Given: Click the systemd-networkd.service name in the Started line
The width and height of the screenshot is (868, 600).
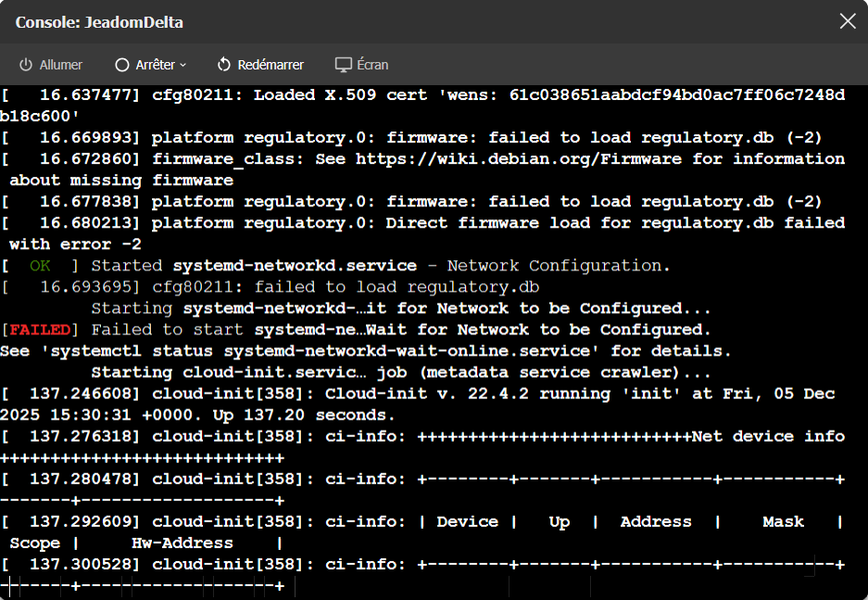Looking at the screenshot, I should pyautogui.click(x=295, y=266).
